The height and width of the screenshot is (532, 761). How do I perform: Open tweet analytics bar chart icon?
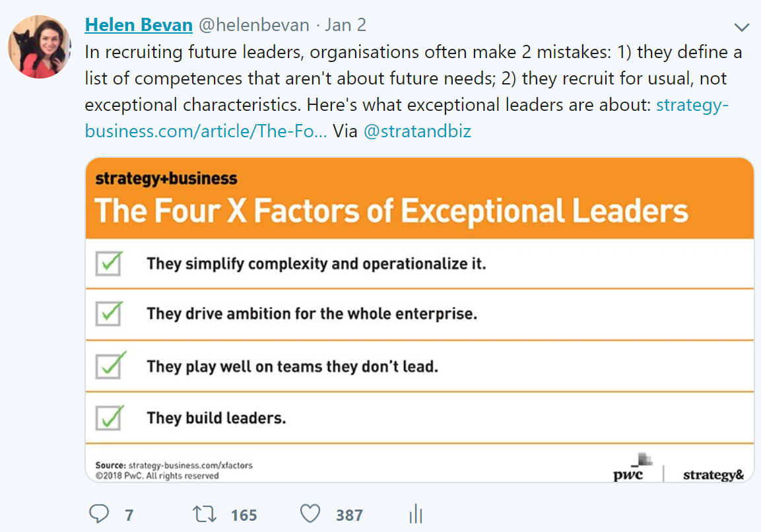point(416,514)
